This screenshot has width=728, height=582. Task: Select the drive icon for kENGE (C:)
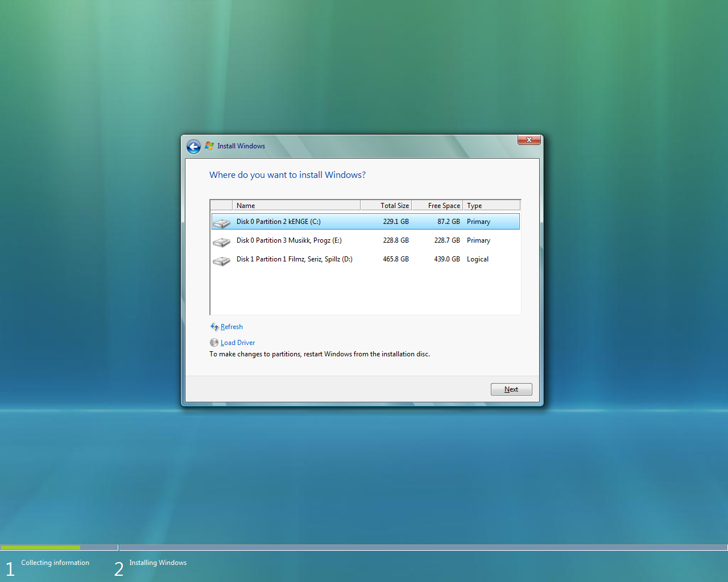[x=221, y=223]
